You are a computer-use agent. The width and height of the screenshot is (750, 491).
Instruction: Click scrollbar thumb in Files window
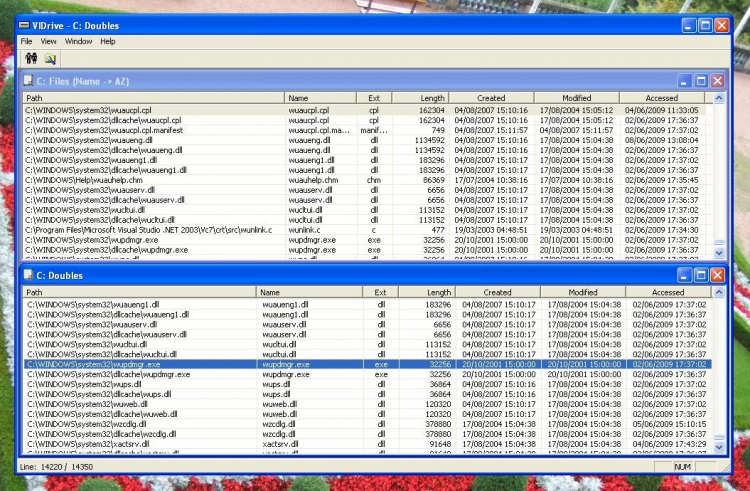tap(719, 243)
